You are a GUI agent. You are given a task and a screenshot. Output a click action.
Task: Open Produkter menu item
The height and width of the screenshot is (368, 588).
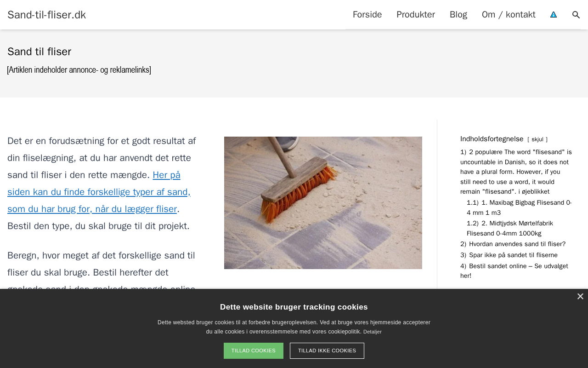click(416, 15)
